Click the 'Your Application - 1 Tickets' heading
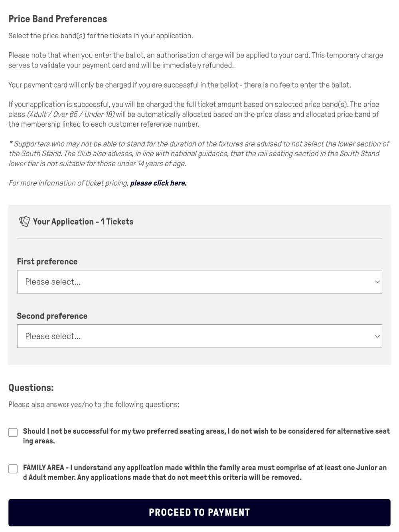 click(83, 222)
